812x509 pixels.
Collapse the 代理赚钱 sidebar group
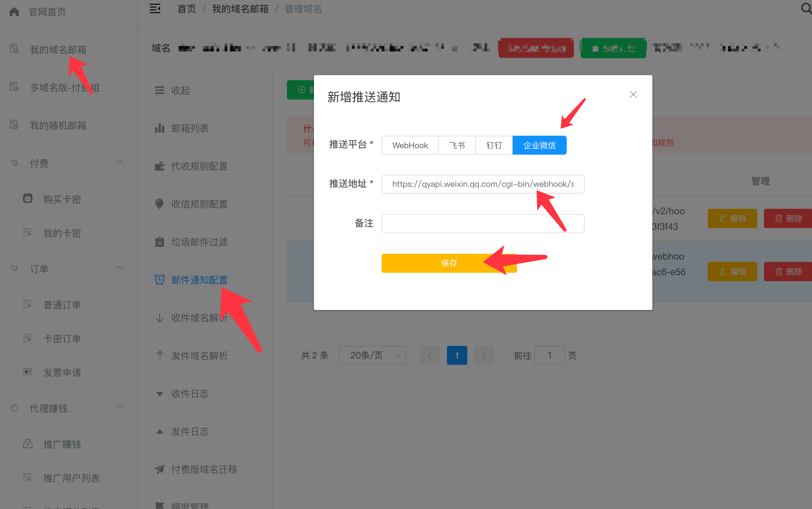120,407
